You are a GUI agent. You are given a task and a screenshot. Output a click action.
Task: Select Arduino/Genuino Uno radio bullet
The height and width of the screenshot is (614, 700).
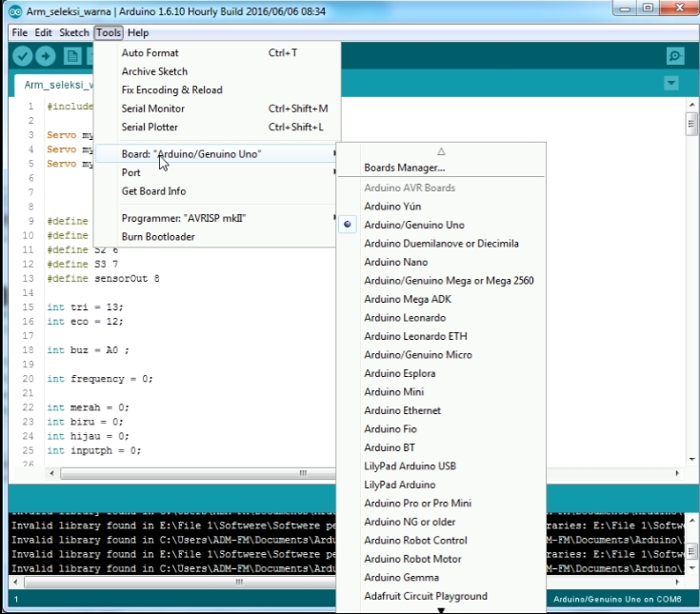[x=348, y=225]
